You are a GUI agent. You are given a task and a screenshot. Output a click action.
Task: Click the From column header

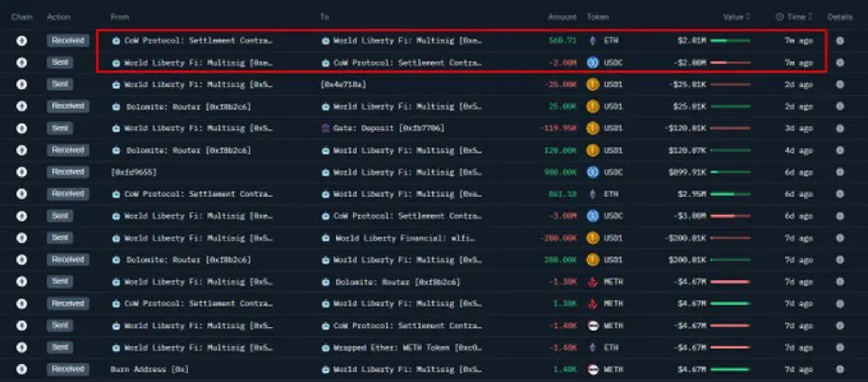point(119,17)
